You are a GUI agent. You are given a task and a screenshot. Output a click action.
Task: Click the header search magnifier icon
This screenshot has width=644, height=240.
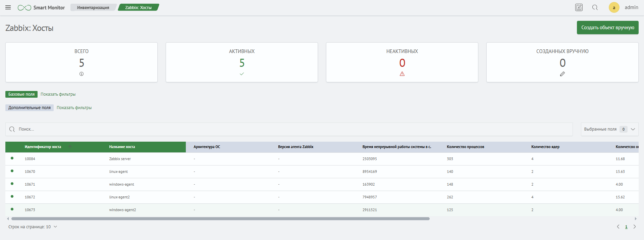[x=595, y=7]
